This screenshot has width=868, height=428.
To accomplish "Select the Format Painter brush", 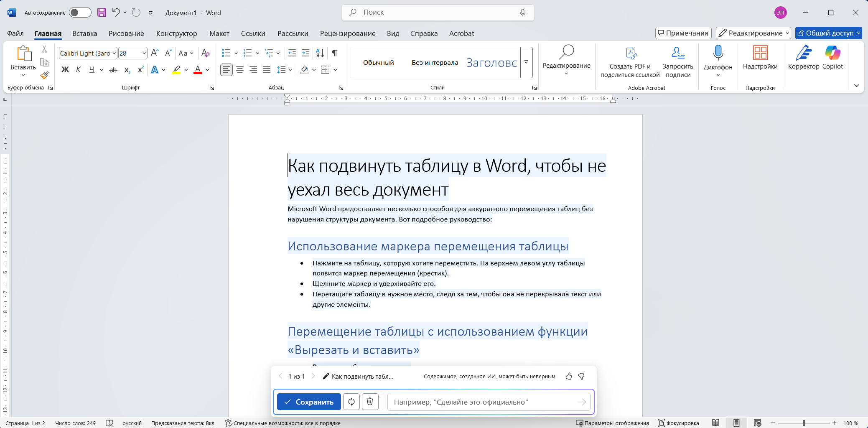I will click(x=44, y=75).
